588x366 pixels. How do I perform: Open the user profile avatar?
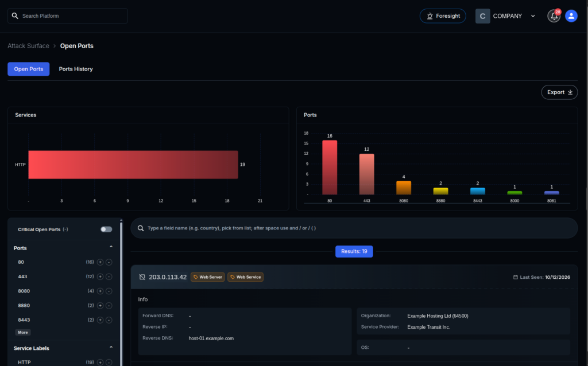[571, 16]
